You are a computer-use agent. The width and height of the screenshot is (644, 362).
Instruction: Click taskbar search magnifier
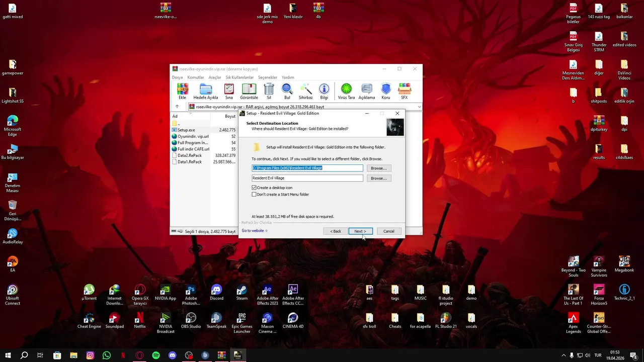pos(24,355)
